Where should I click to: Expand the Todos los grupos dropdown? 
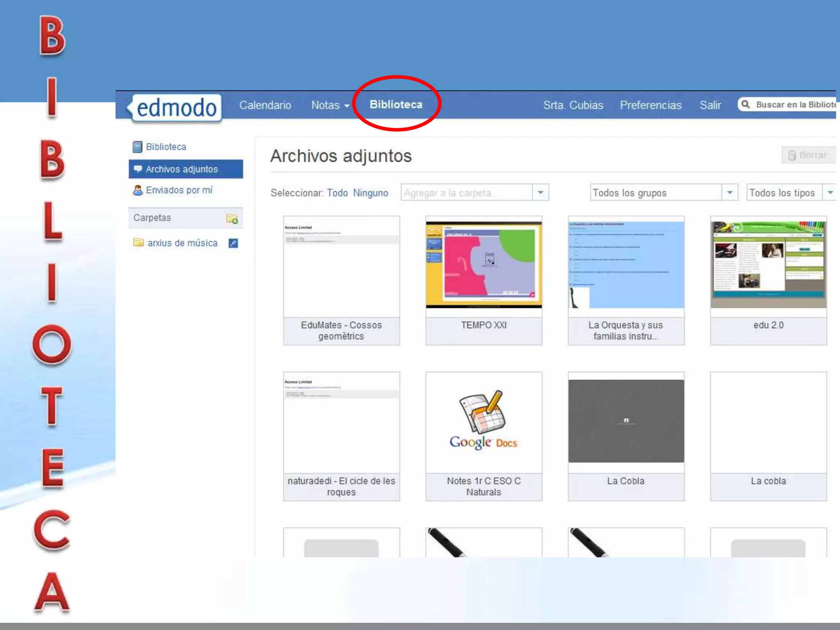pos(730,193)
